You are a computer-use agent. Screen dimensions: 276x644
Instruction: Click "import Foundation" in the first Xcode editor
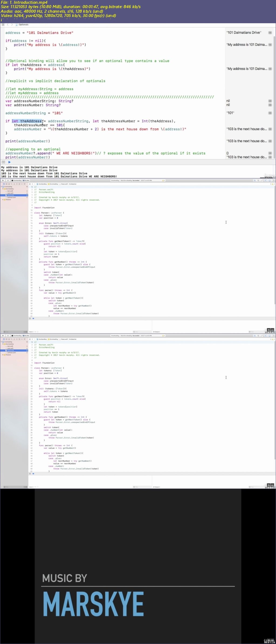click(44, 208)
